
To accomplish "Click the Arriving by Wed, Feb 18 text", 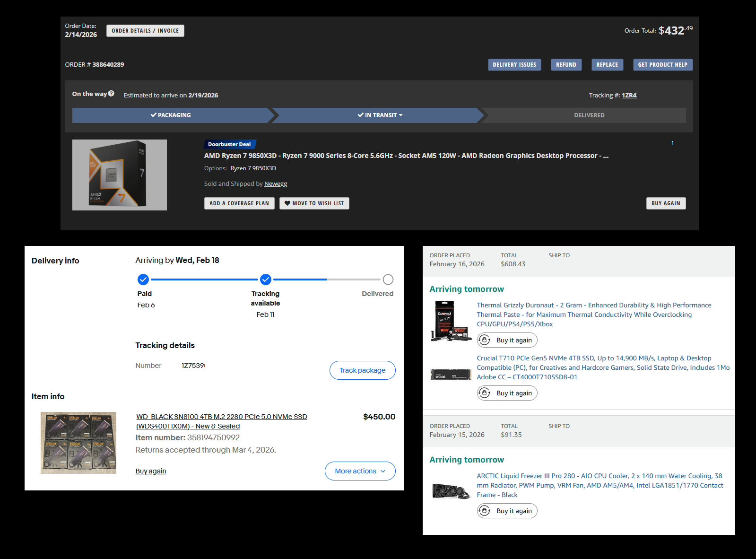I will (177, 260).
